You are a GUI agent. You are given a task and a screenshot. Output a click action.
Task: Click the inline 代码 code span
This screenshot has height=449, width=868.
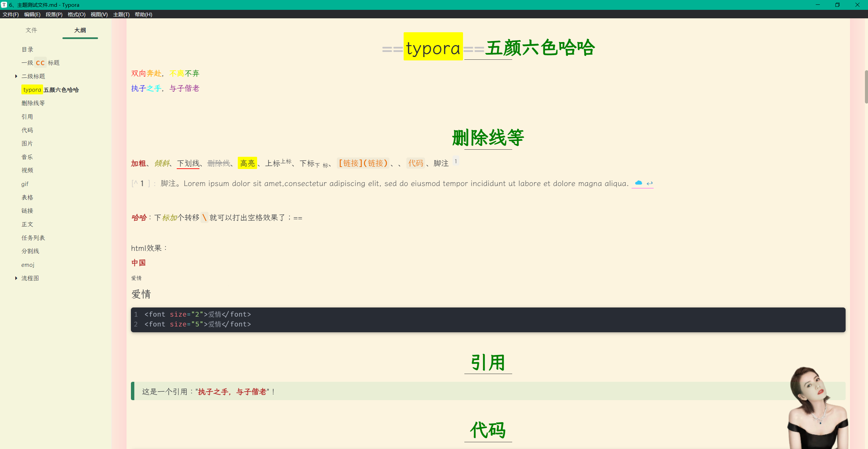point(416,163)
